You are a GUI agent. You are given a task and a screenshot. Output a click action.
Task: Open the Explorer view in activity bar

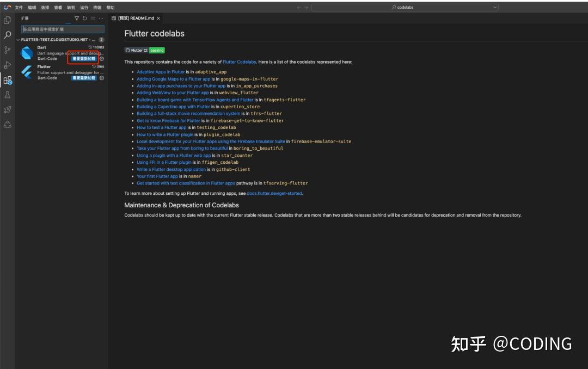click(8, 20)
